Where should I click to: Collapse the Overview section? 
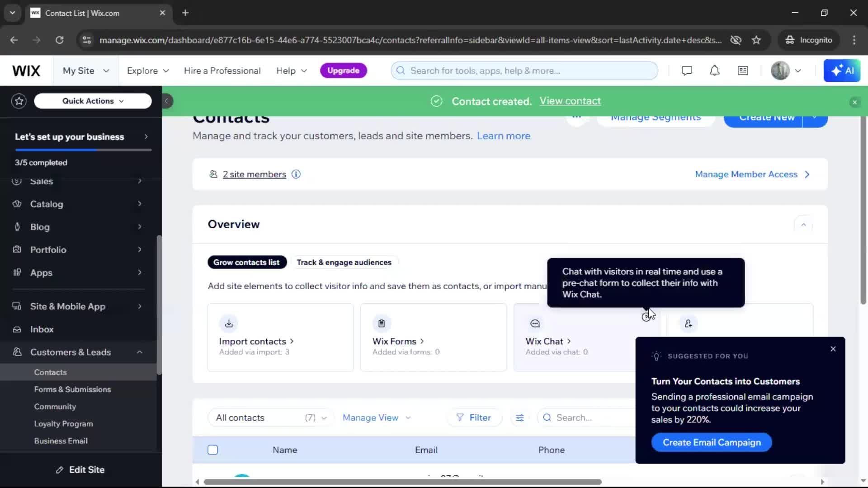[803, 225]
